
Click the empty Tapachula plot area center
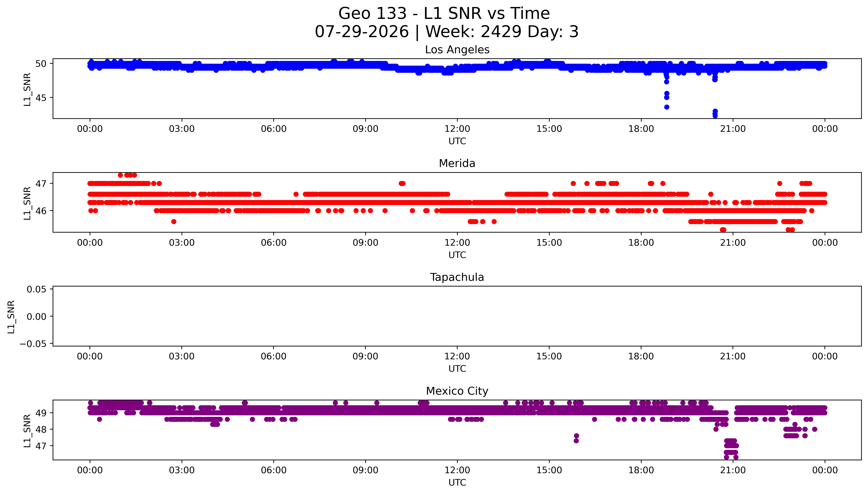click(x=457, y=316)
